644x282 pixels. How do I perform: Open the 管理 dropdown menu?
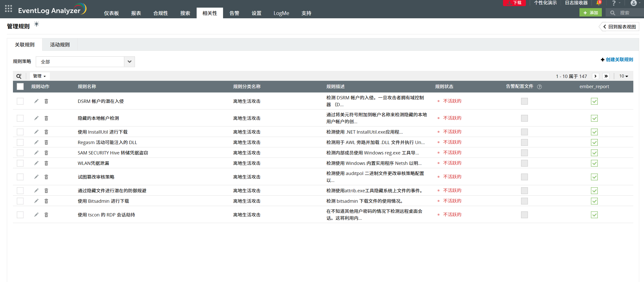(39, 76)
